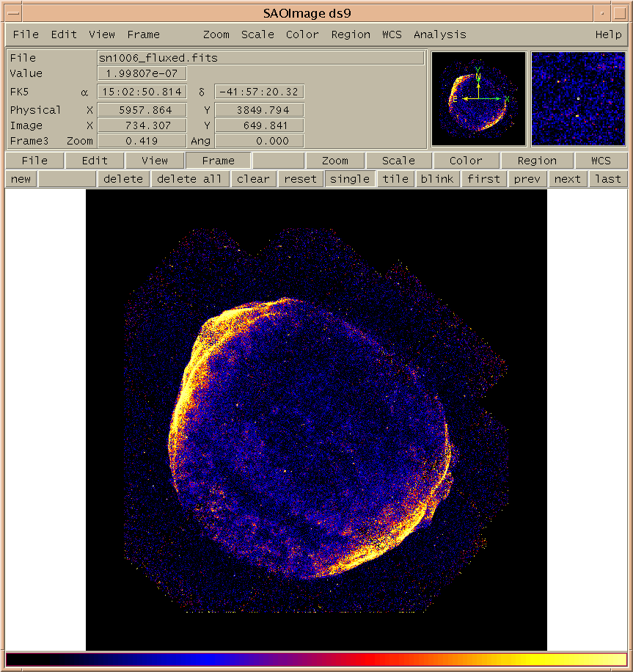Click the FK5 declination field
633x672 pixels.
pyautogui.click(x=259, y=92)
